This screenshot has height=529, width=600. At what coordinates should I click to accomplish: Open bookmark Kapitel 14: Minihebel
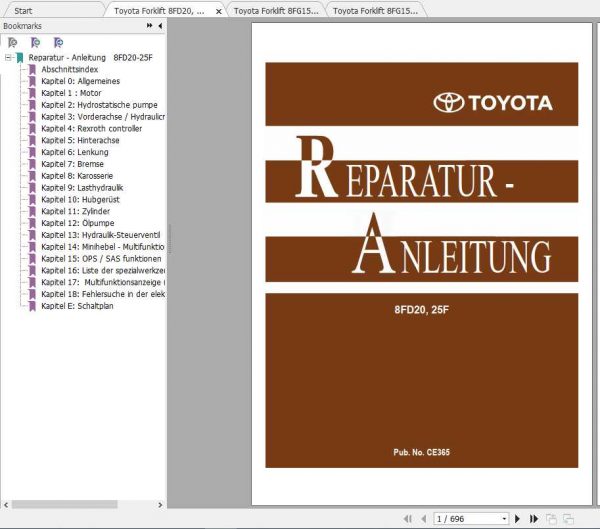coord(103,247)
